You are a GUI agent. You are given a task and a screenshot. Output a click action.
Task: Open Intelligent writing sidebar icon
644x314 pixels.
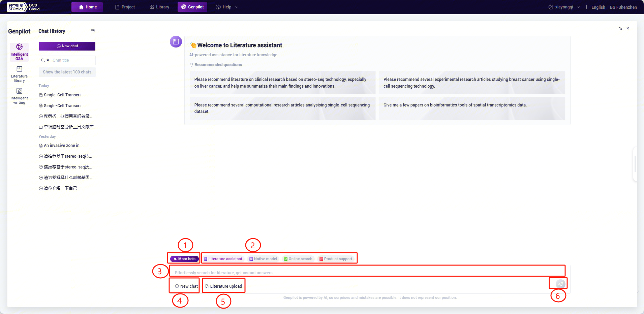point(19,96)
